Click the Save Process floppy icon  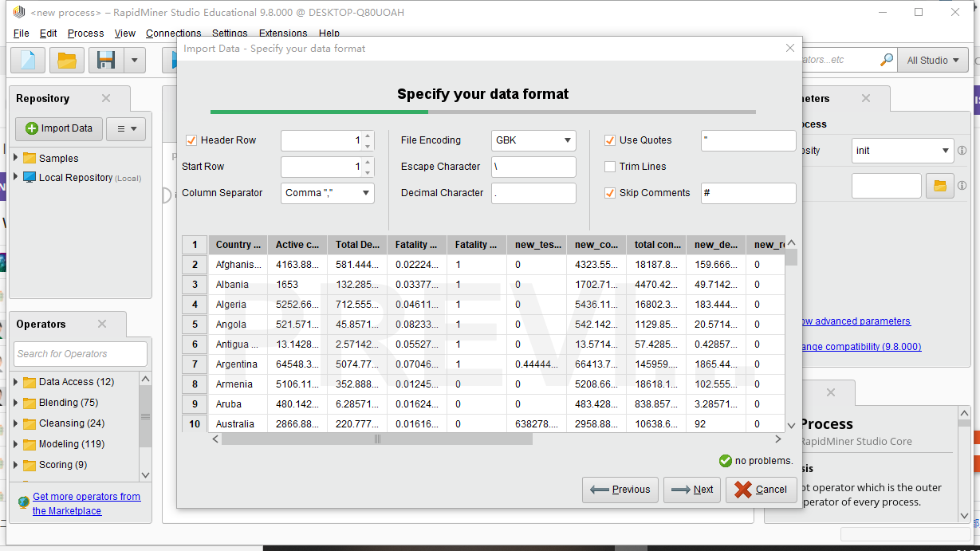pos(106,61)
